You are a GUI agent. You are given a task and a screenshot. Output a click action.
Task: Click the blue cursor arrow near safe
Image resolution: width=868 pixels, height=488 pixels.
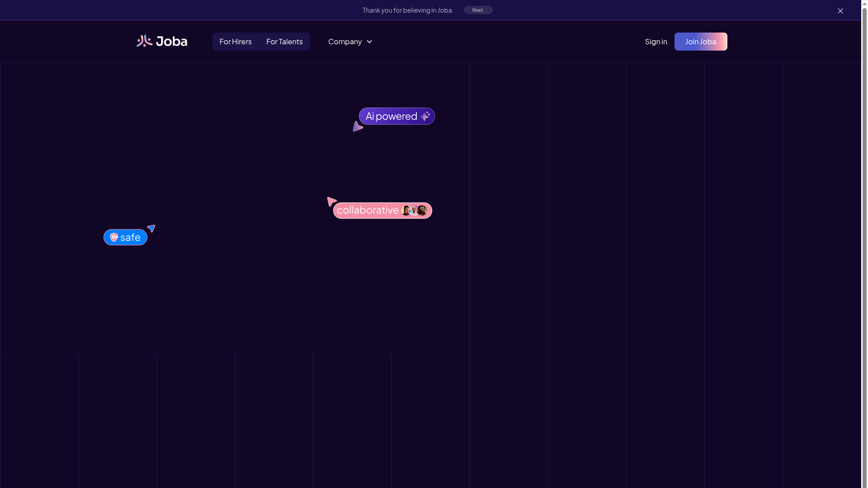pos(151,229)
